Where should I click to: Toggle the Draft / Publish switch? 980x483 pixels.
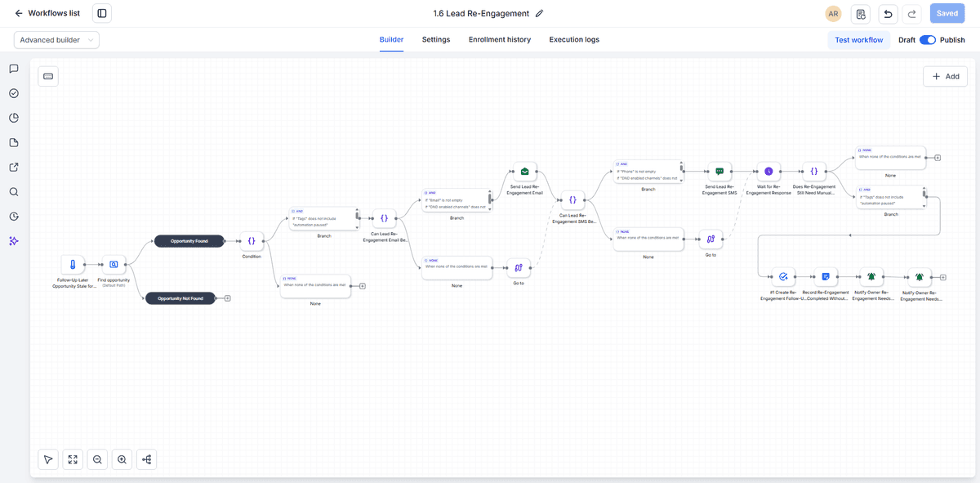[928, 40]
